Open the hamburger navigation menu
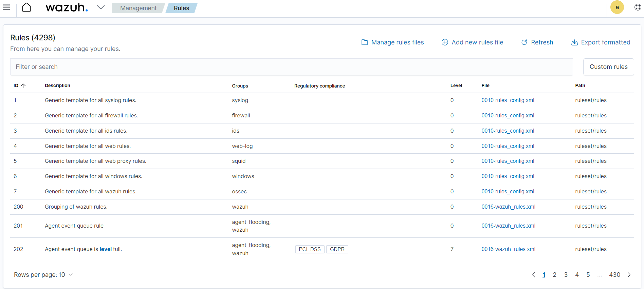The width and height of the screenshot is (644, 289). click(x=6, y=7)
